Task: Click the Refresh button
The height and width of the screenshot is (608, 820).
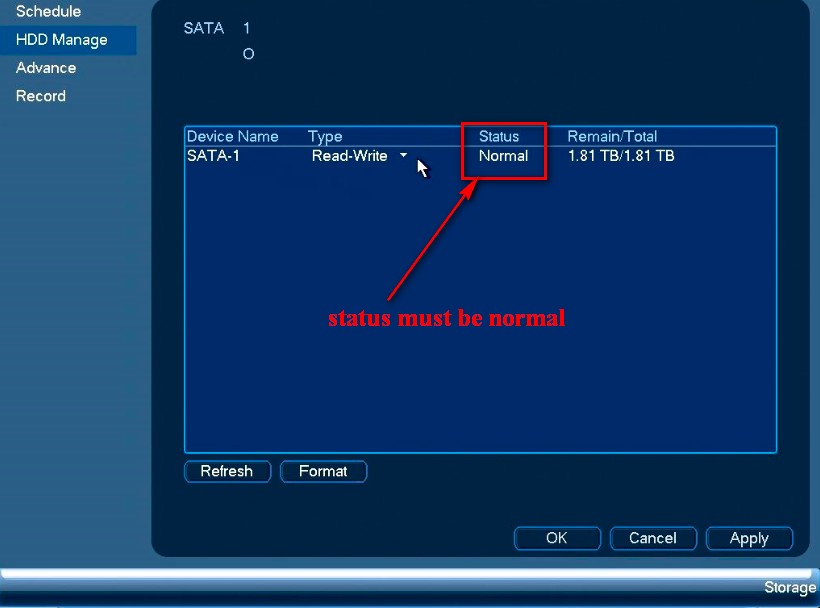Action: tap(227, 471)
